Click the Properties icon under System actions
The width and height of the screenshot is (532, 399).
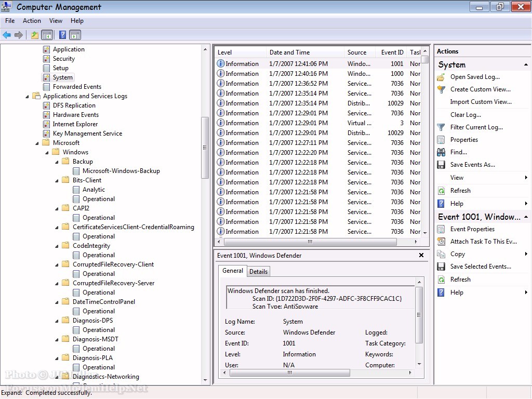pos(441,140)
